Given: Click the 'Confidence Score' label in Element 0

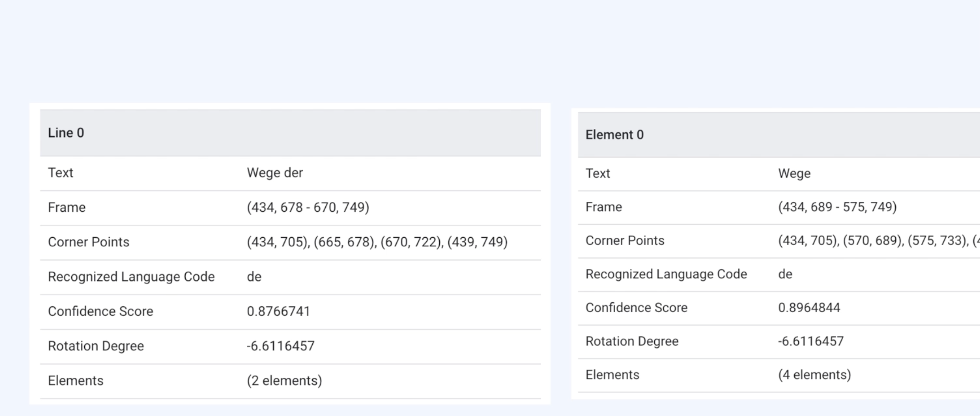Looking at the screenshot, I should 636,307.
